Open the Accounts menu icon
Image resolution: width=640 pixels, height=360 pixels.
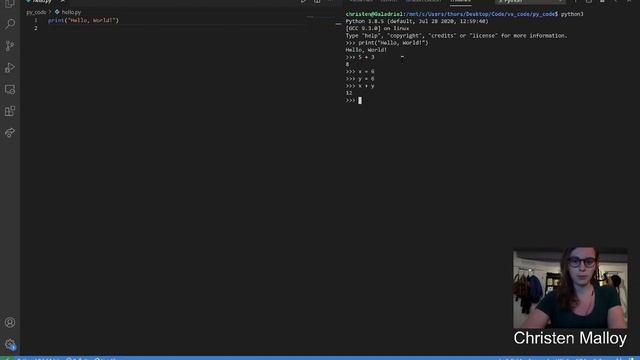[10, 322]
